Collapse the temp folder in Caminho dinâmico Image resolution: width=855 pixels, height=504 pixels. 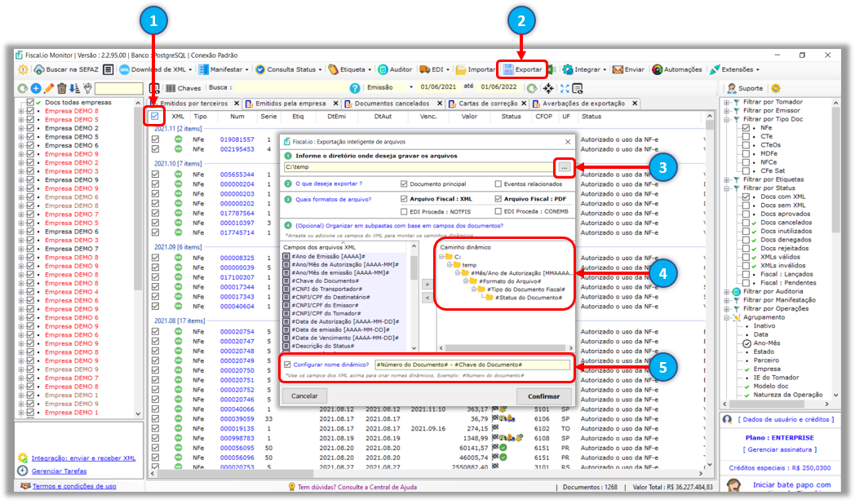point(450,265)
